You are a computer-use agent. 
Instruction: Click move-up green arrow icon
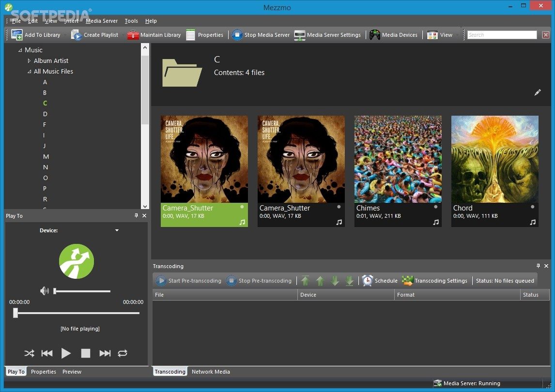point(320,281)
